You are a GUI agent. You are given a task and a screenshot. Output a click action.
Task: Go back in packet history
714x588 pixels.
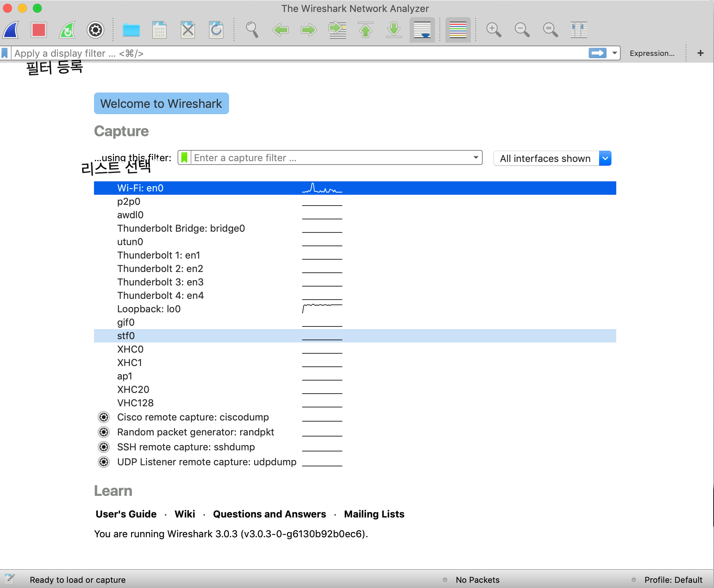coord(281,30)
